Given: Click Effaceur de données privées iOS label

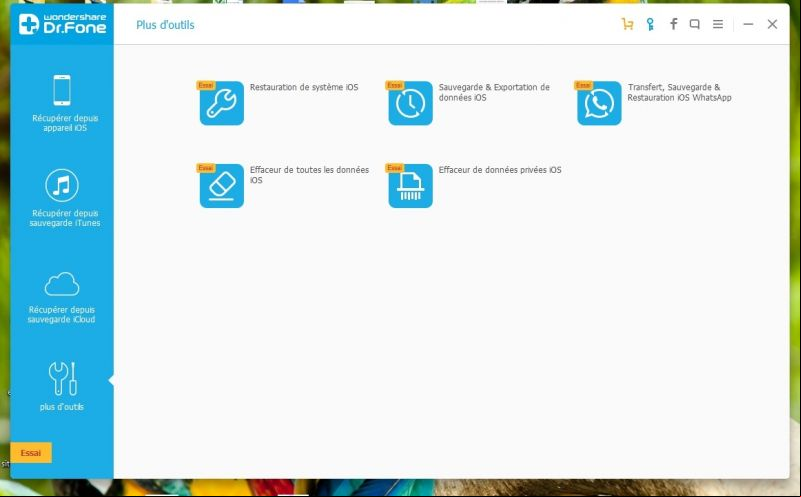Looking at the screenshot, I should pyautogui.click(x=500, y=170).
